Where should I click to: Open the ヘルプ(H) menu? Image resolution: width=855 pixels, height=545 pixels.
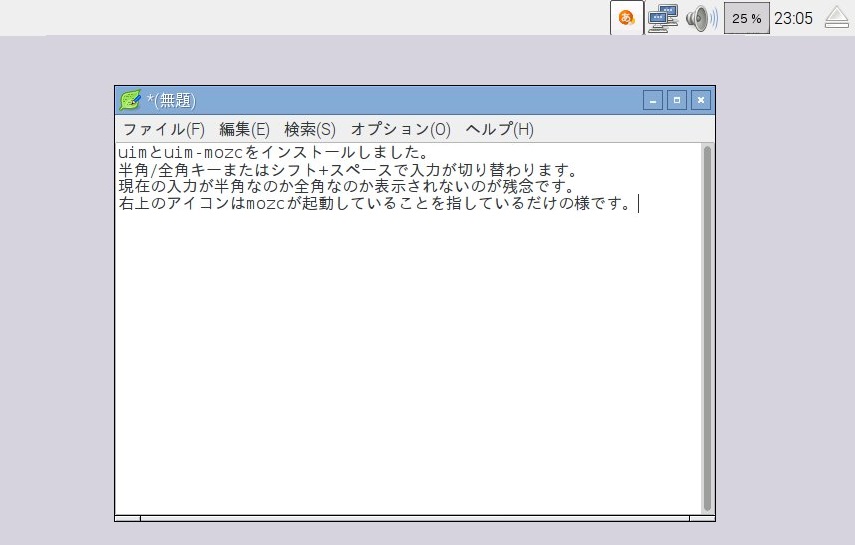coord(499,129)
